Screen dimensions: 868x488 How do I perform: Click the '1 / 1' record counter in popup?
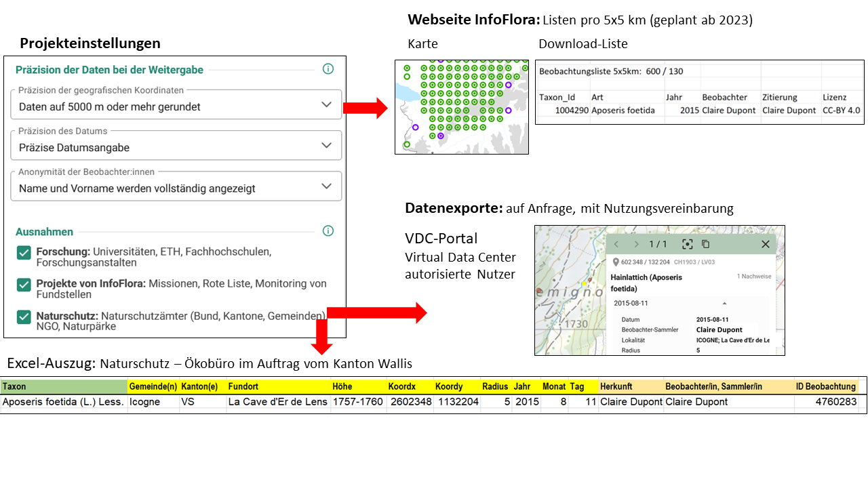(658, 244)
